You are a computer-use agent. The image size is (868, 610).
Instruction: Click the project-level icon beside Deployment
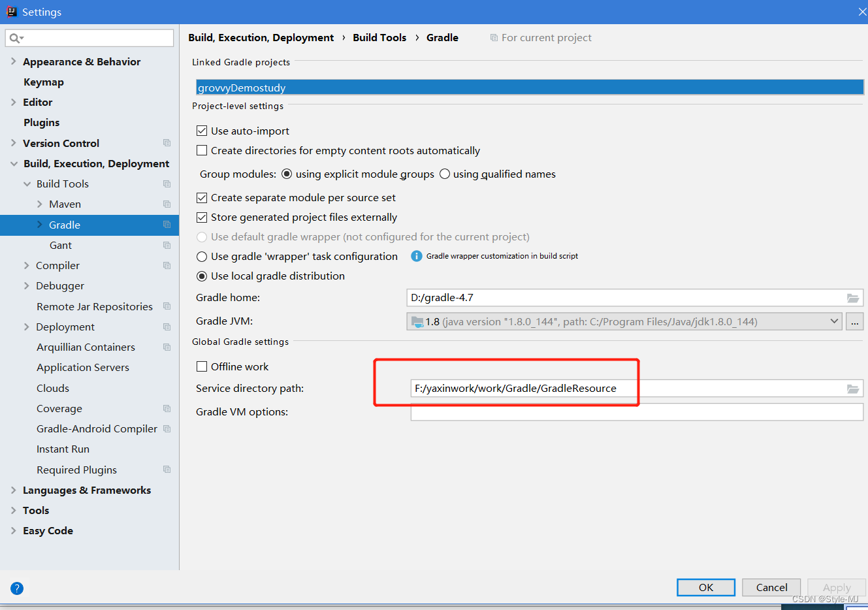pos(167,327)
